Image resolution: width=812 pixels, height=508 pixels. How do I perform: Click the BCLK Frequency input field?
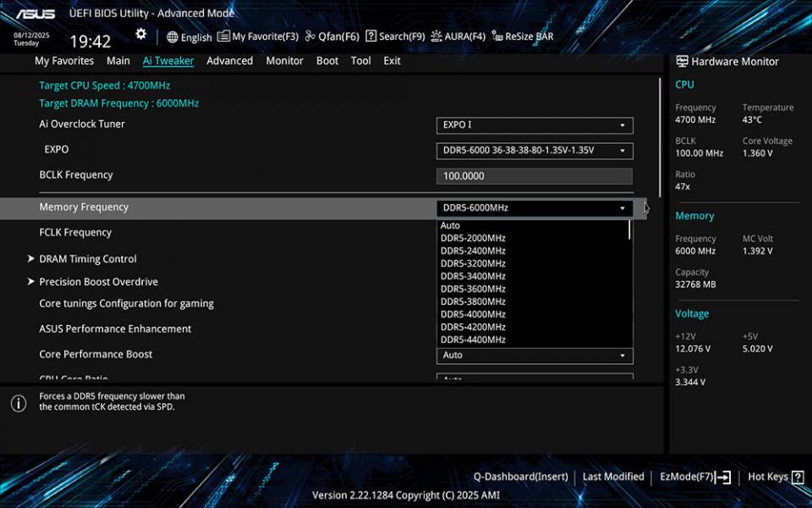point(534,175)
